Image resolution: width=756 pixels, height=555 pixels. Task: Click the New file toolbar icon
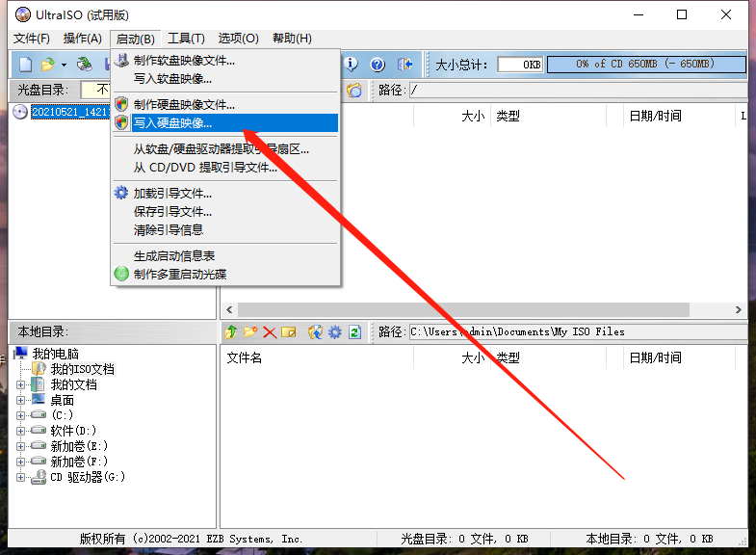click(x=26, y=65)
